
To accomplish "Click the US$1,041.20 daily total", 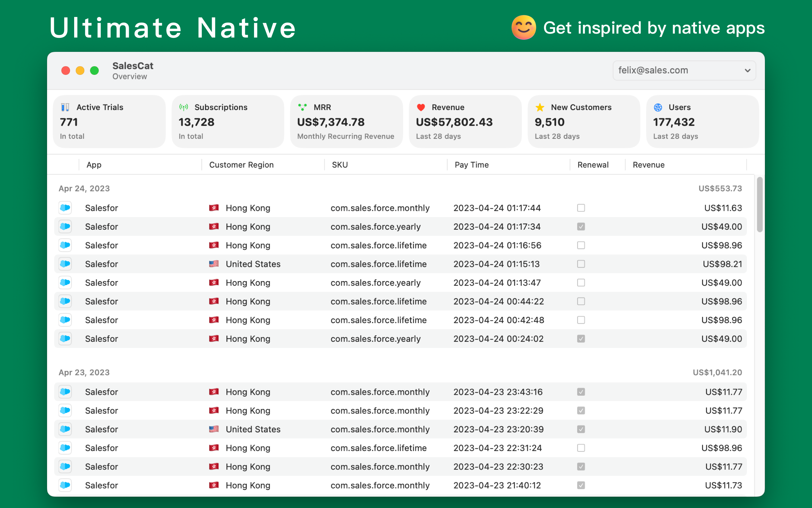I will click(x=717, y=372).
